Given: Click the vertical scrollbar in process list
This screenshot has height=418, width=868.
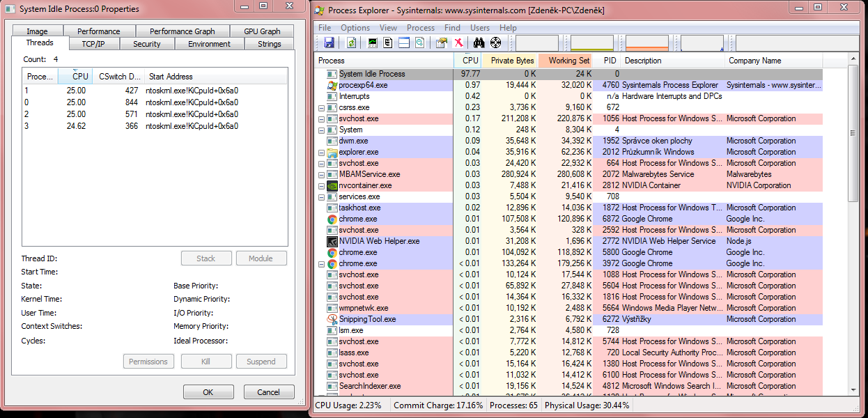Looking at the screenshot, I should pyautogui.click(x=853, y=132).
